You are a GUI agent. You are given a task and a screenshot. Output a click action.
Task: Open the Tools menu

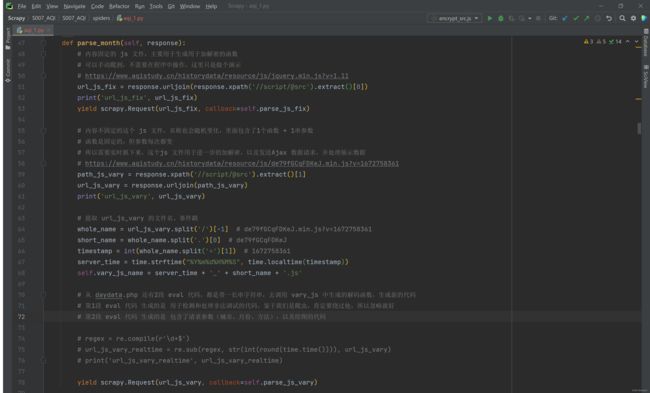(x=156, y=6)
